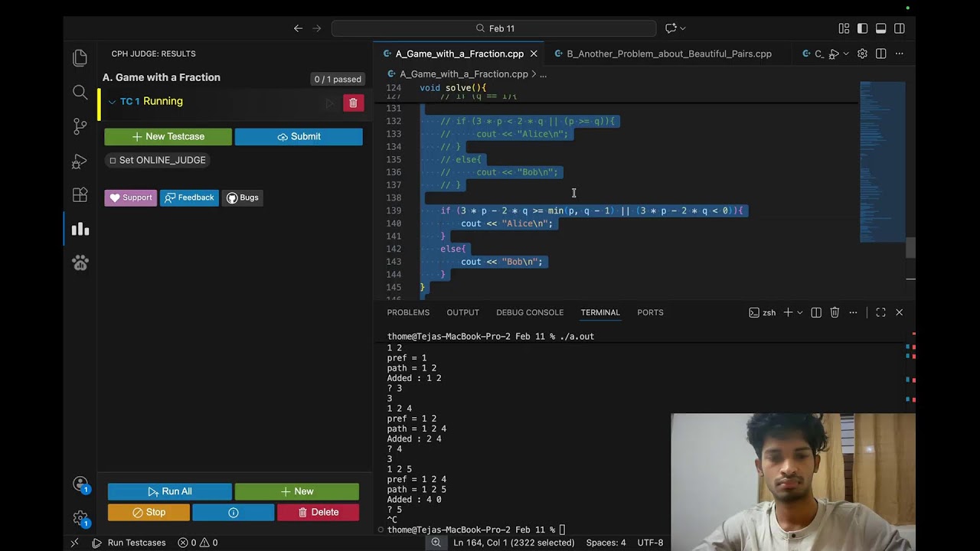
Task: Toggle the Primary Side Bar
Action: pyautogui.click(x=862, y=28)
